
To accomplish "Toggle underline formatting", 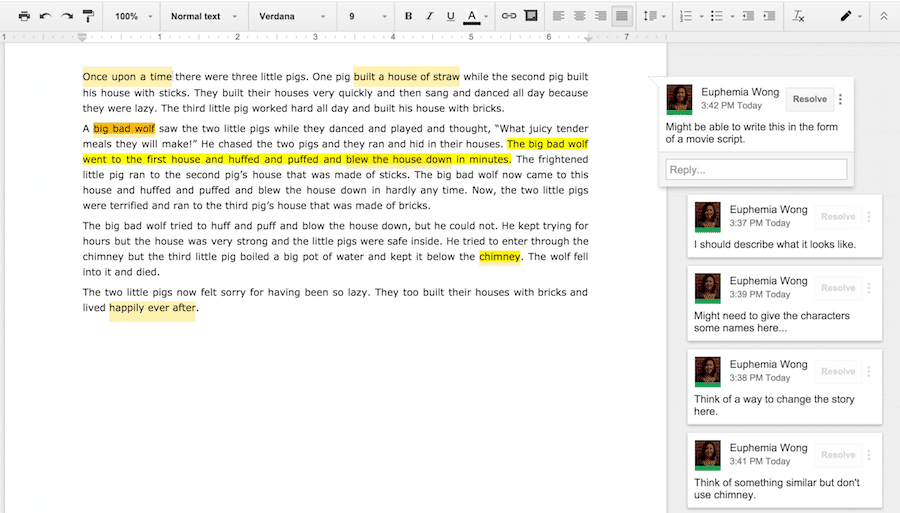I will pos(450,16).
